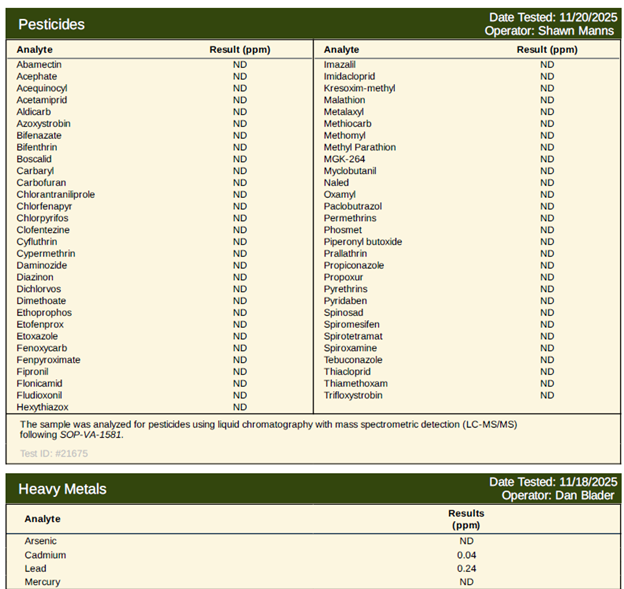Select the Mercury analyte name
Screen dimensions: 624x589
(x=43, y=582)
